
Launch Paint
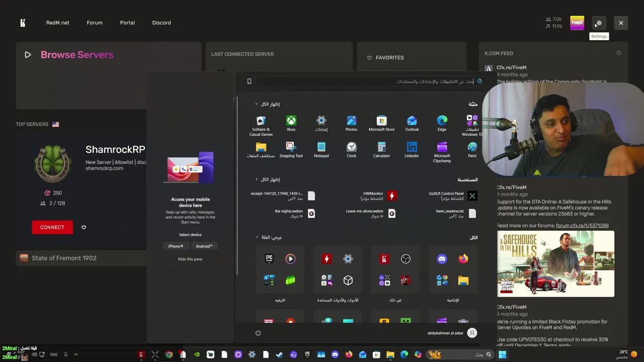pyautogui.click(x=472, y=150)
